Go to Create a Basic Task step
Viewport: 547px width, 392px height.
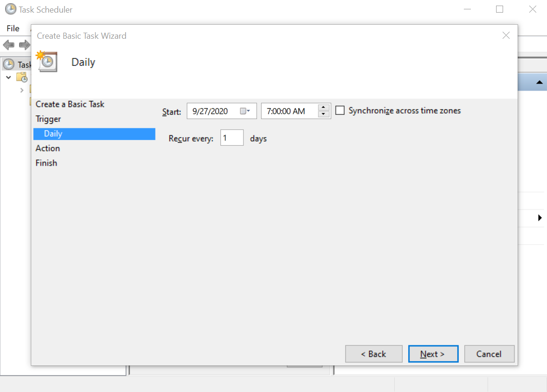pos(70,104)
